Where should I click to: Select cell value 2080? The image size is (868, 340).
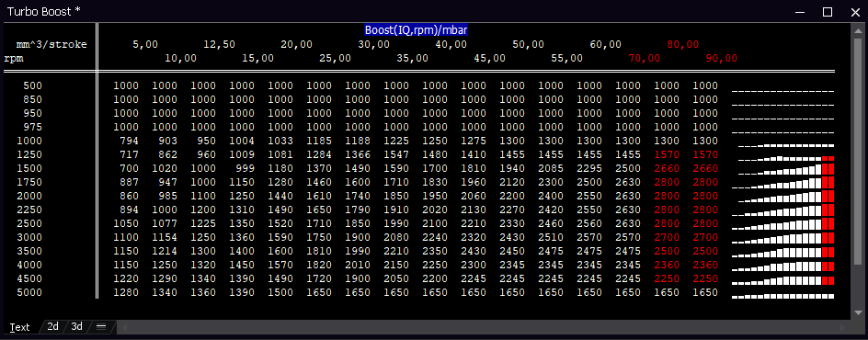point(397,238)
